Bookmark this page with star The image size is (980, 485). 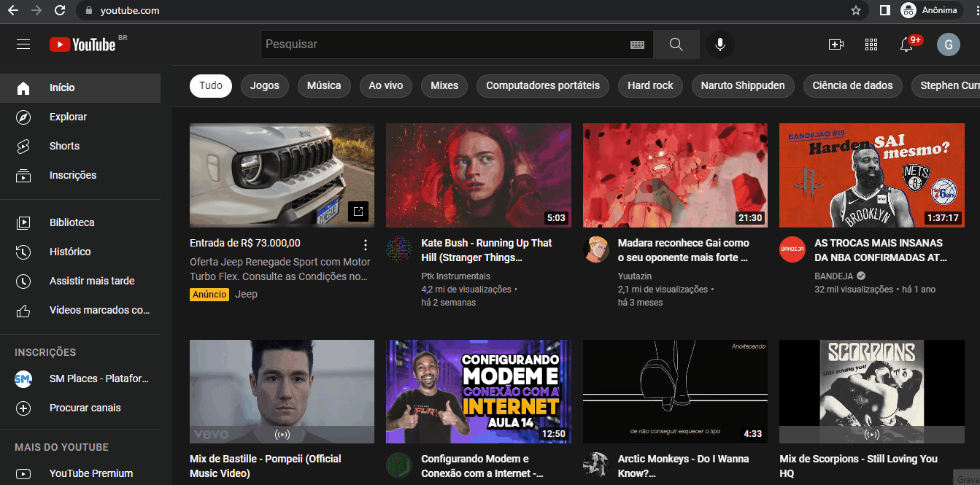pyautogui.click(x=856, y=10)
